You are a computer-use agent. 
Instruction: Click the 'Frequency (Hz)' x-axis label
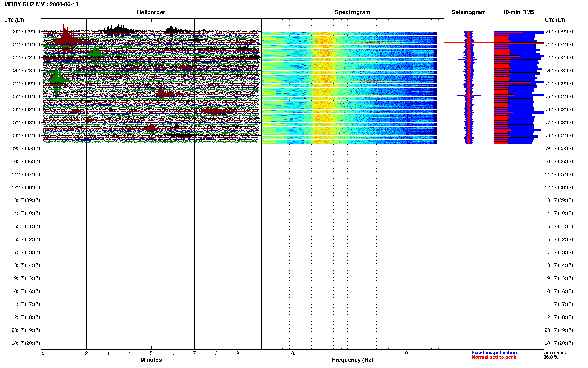(352, 360)
